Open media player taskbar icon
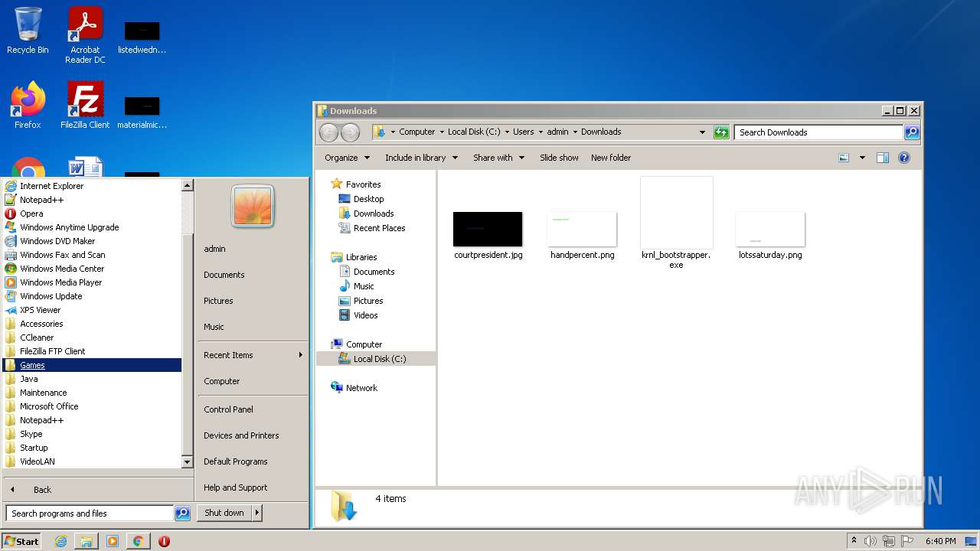 click(x=113, y=541)
